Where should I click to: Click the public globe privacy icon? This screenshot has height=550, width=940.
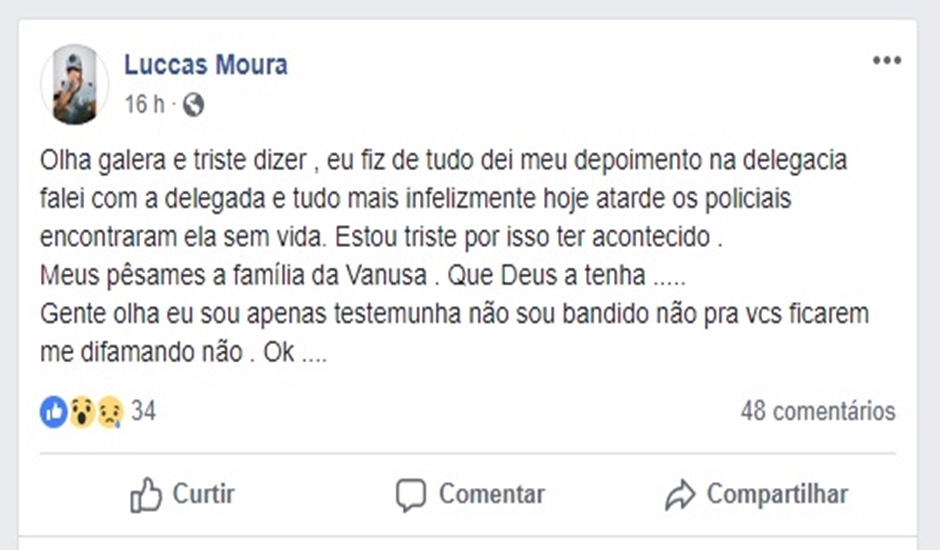tap(193, 105)
